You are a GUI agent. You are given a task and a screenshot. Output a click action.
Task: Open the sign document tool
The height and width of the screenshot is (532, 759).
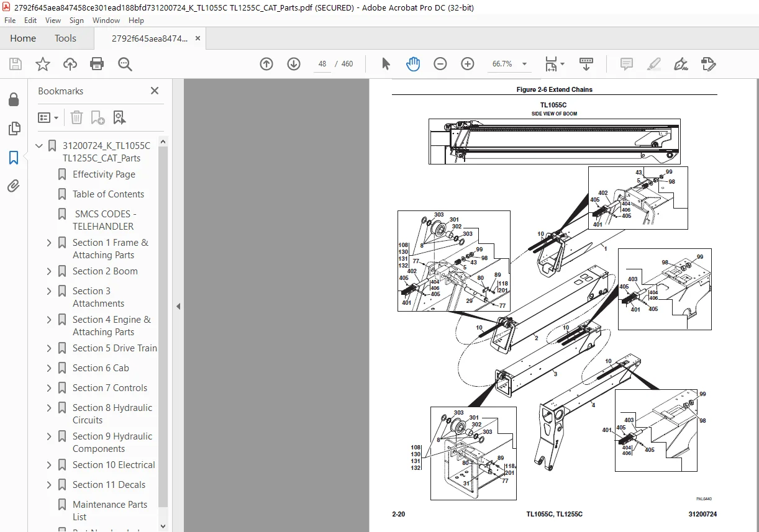(x=681, y=64)
